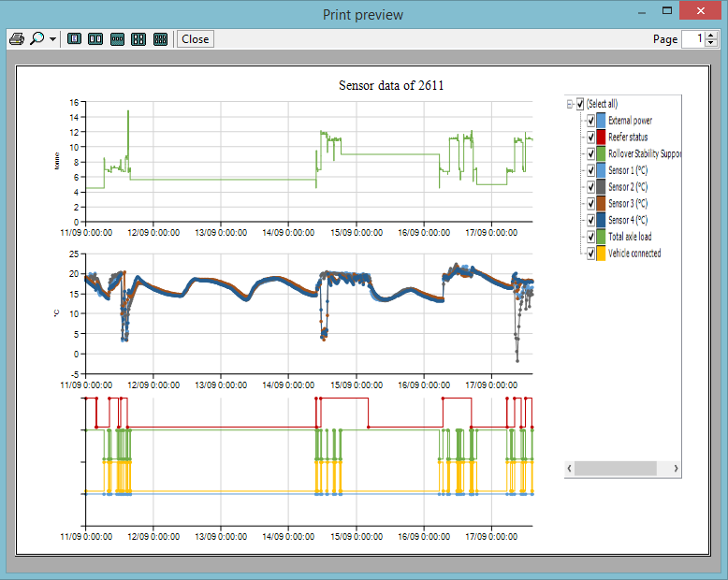Maximize the Print preview window
Viewport: 728px width, 580px height.
tap(666, 11)
